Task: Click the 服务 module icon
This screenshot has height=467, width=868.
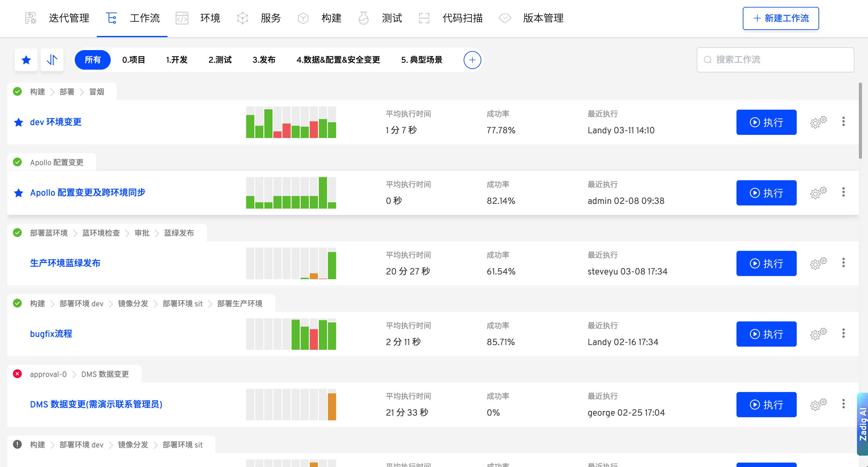Action: click(242, 18)
